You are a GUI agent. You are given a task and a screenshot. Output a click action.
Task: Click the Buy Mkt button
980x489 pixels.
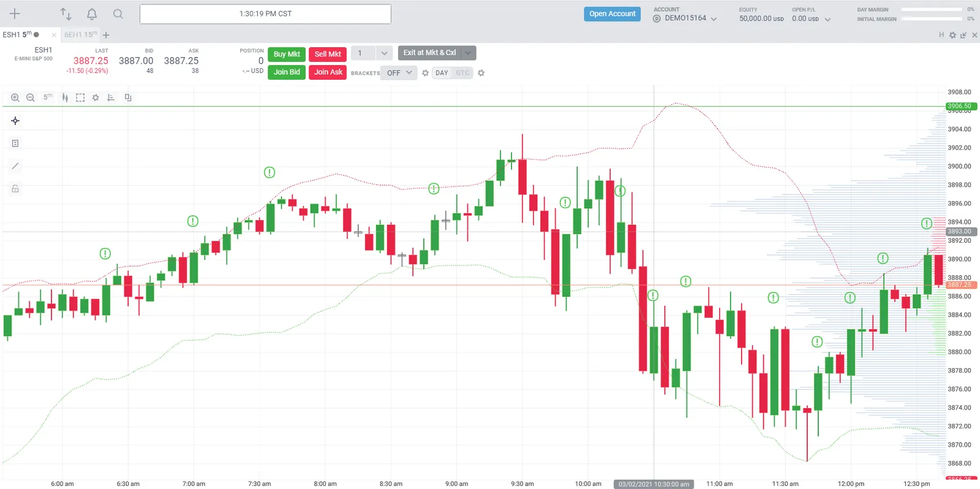(x=287, y=54)
